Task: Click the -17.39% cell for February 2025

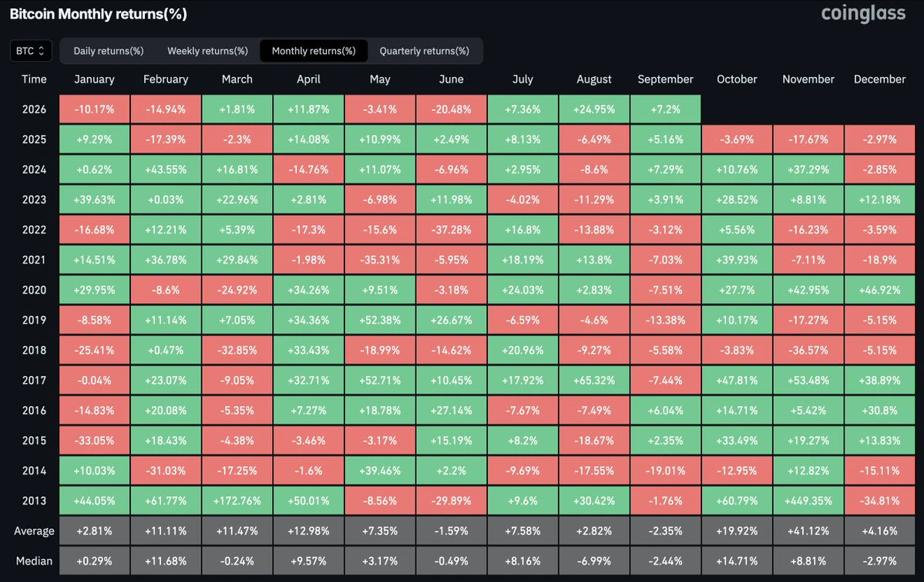Action: coord(166,140)
